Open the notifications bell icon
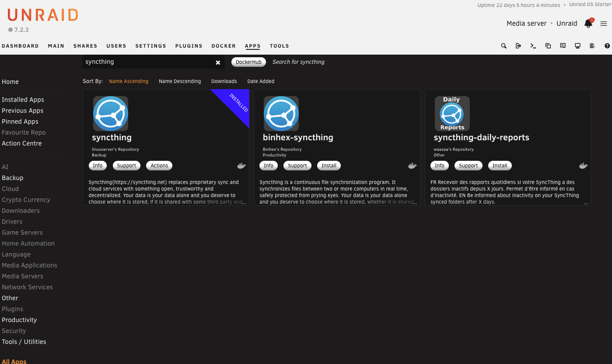Screen dimensions: 612x364 click(x=588, y=24)
